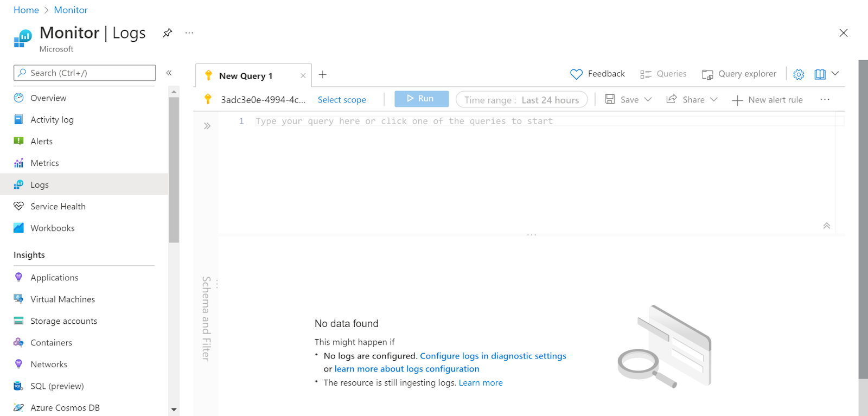The image size is (868, 416).
Task: Open the Share dropdown
Action: tap(692, 100)
